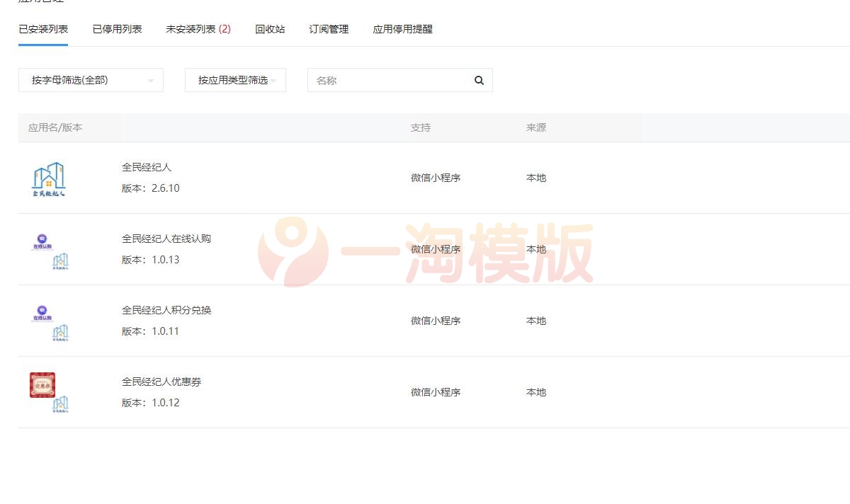Expand the letter filter arrow
850x504 pixels.
pos(150,80)
